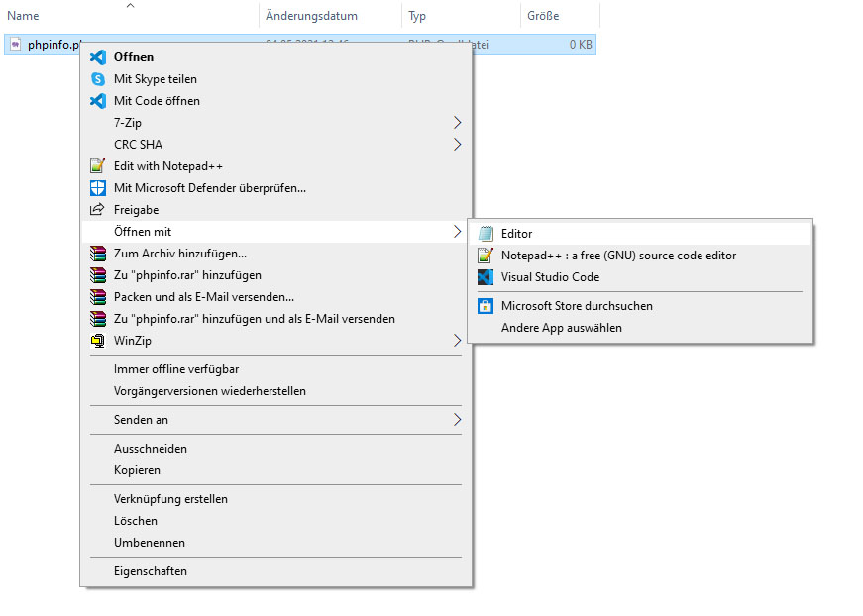Open the WinZip menu entry
This screenshot has width=863, height=616.
(x=275, y=341)
